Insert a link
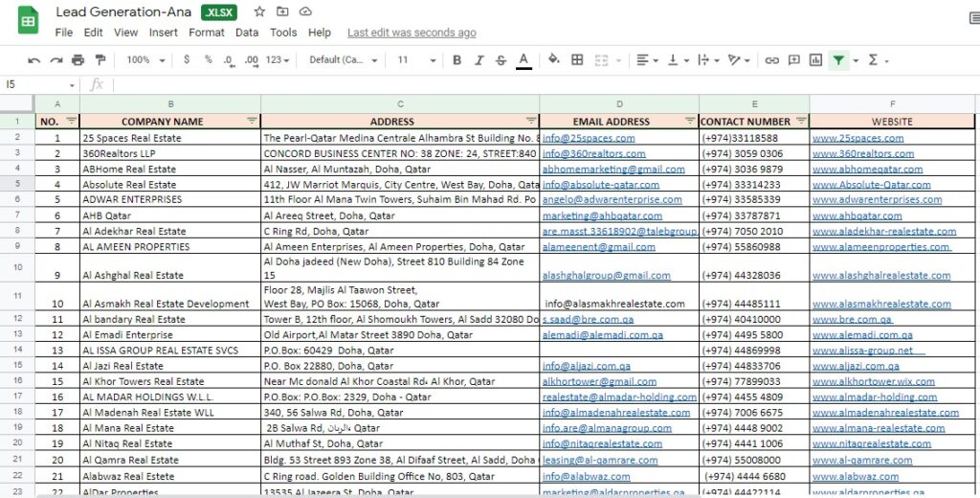The height and width of the screenshot is (498, 980). 772,60
